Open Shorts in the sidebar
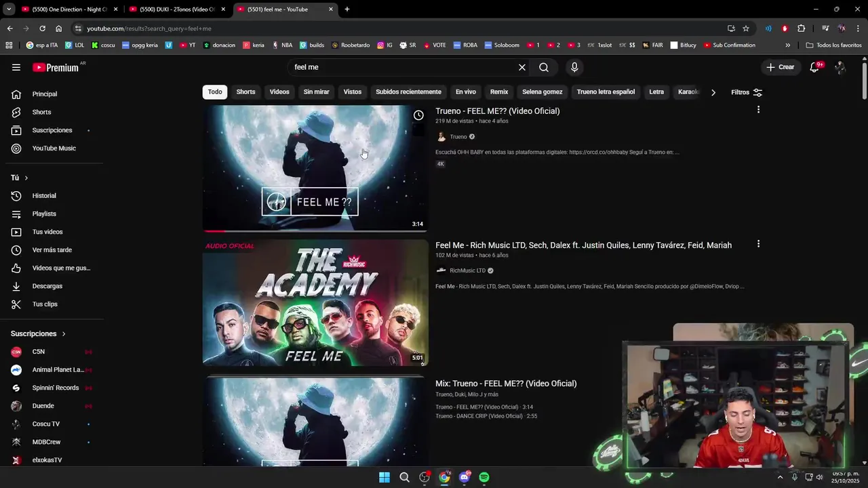The height and width of the screenshot is (488, 868). [54, 112]
